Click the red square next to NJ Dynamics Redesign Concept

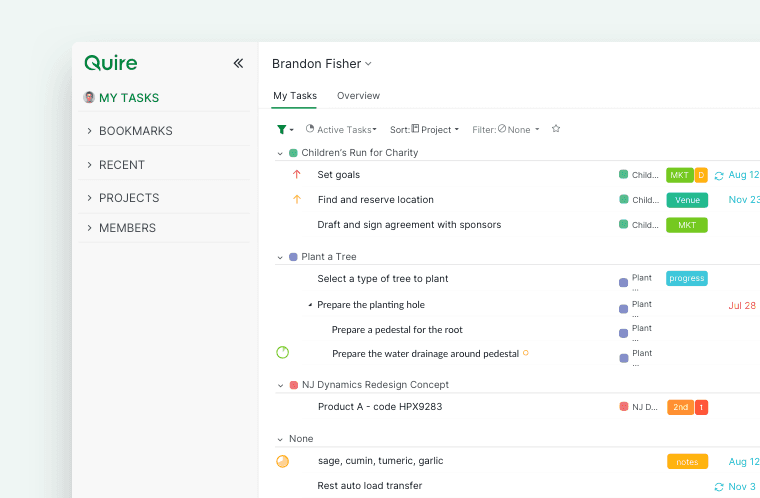(x=293, y=385)
